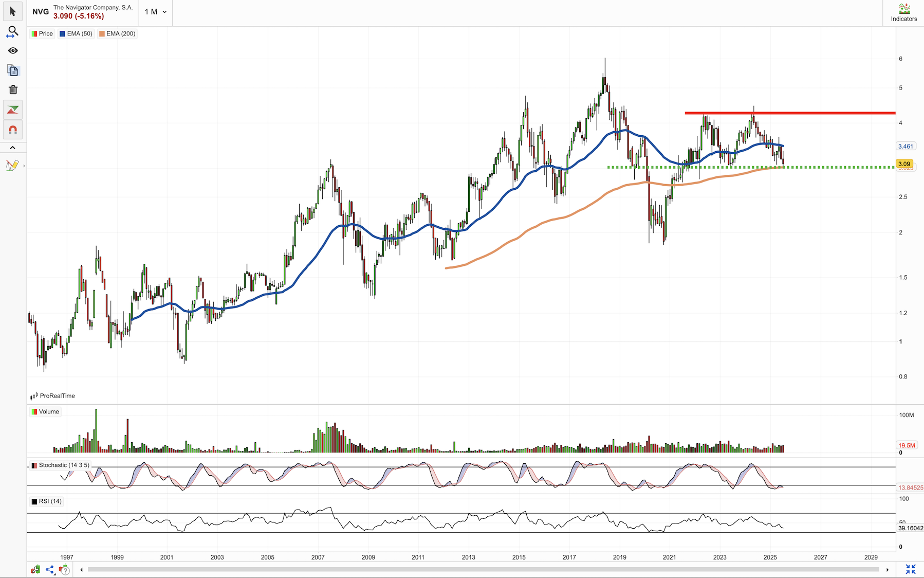This screenshot has width=924, height=578.
Task: Open the Indicators panel
Action: tap(904, 13)
